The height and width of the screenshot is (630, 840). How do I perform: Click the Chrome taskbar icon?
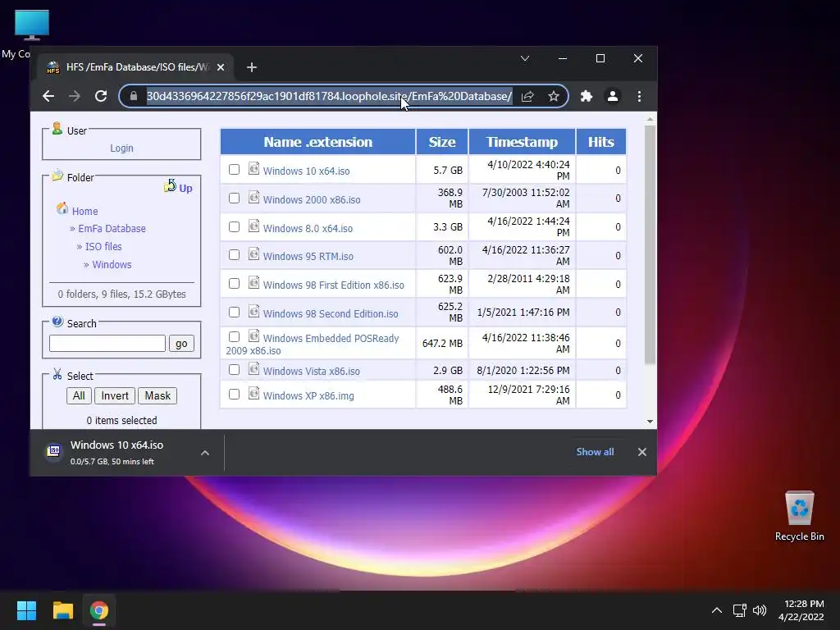99,610
